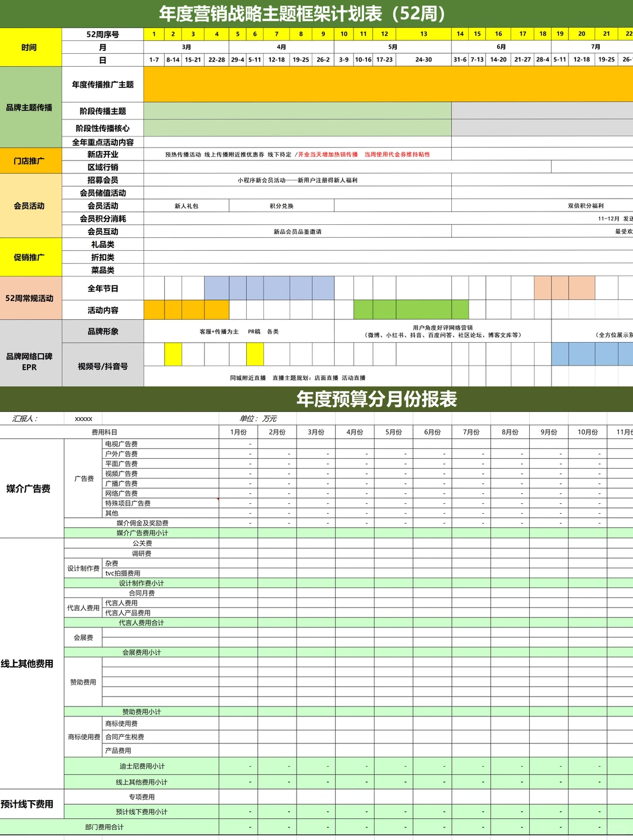The width and height of the screenshot is (633, 840).
Task: Select a yellow cell in 视频号/抖音号 row
Action: click(173, 352)
